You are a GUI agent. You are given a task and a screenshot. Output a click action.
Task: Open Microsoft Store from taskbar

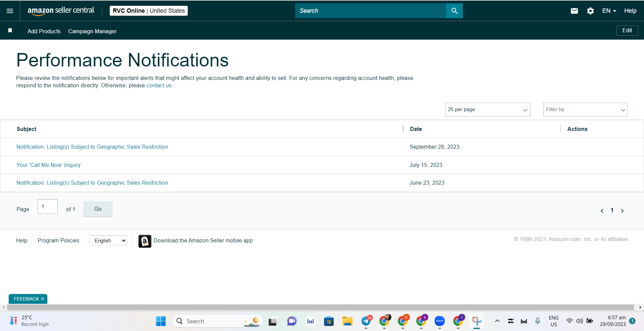(x=329, y=321)
